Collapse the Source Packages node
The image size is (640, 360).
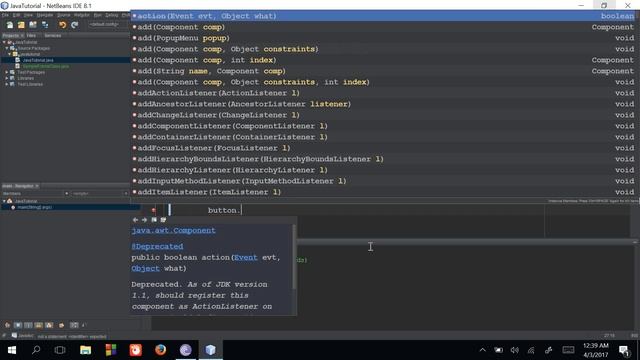7,48
